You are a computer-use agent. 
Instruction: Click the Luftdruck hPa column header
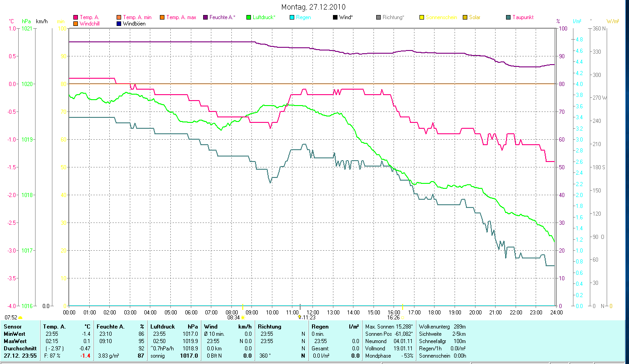[175, 327]
